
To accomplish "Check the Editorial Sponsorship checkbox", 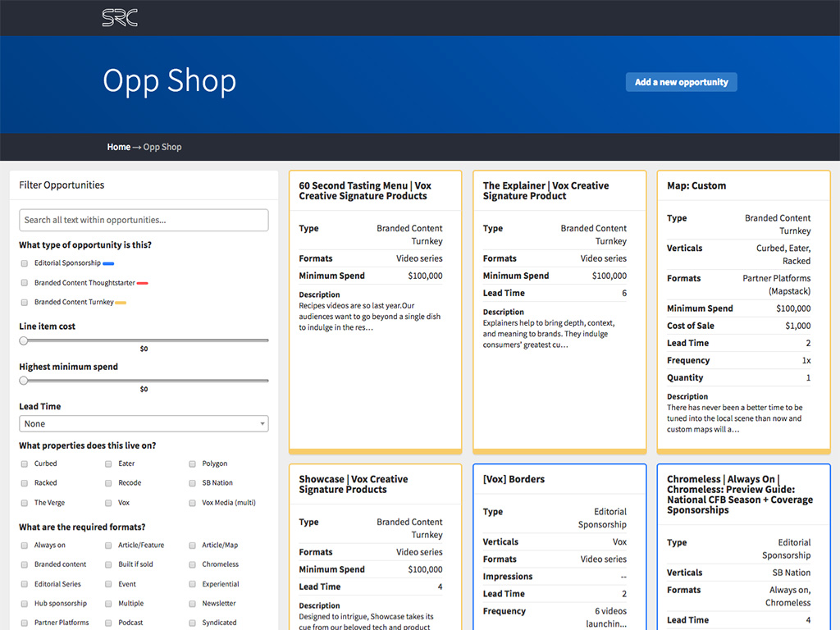I will (24, 263).
